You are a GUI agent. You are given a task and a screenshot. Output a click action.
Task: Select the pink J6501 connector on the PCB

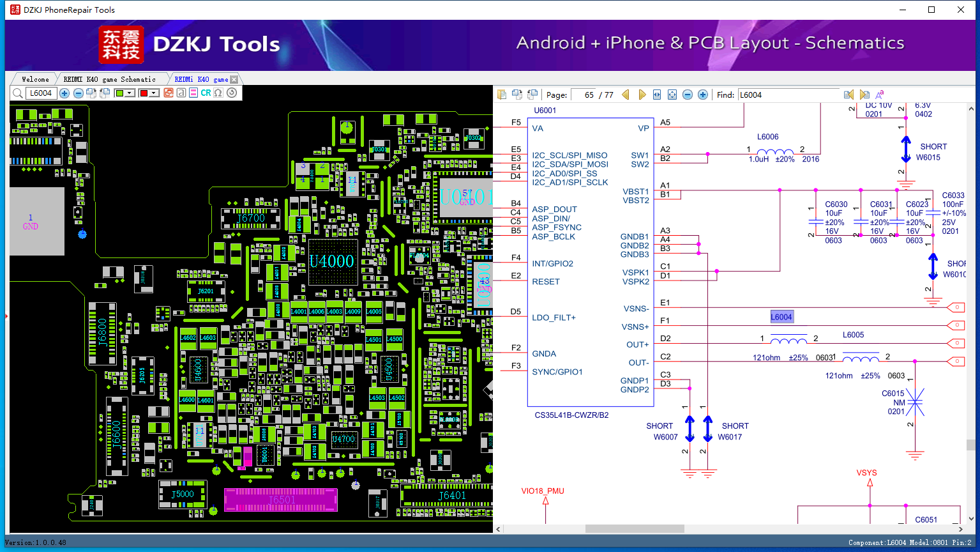click(281, 500)
